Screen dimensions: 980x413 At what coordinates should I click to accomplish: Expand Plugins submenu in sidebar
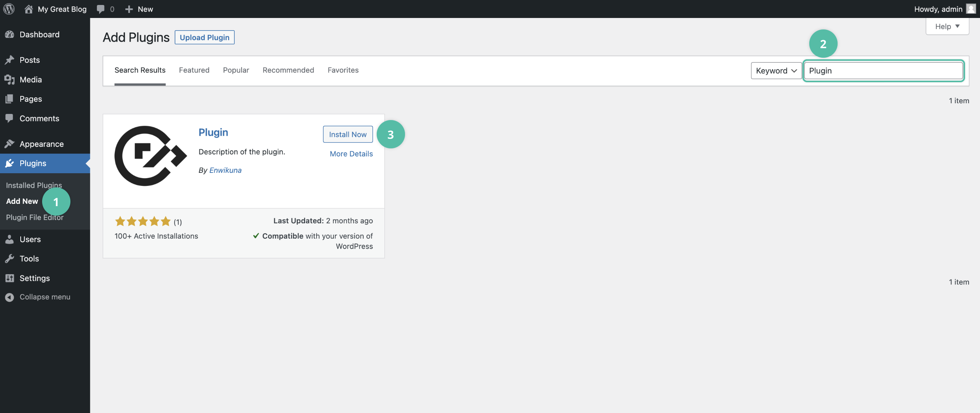click(33, 163)
